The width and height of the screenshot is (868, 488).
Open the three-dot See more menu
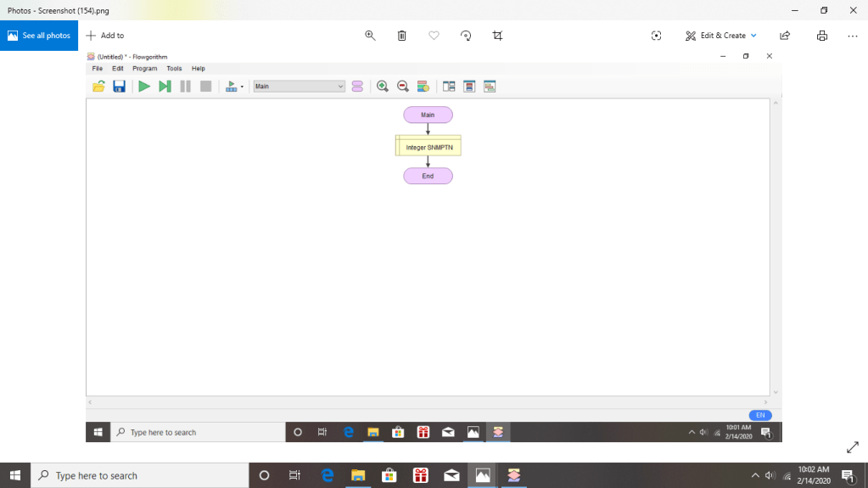(x=852, y=36)
